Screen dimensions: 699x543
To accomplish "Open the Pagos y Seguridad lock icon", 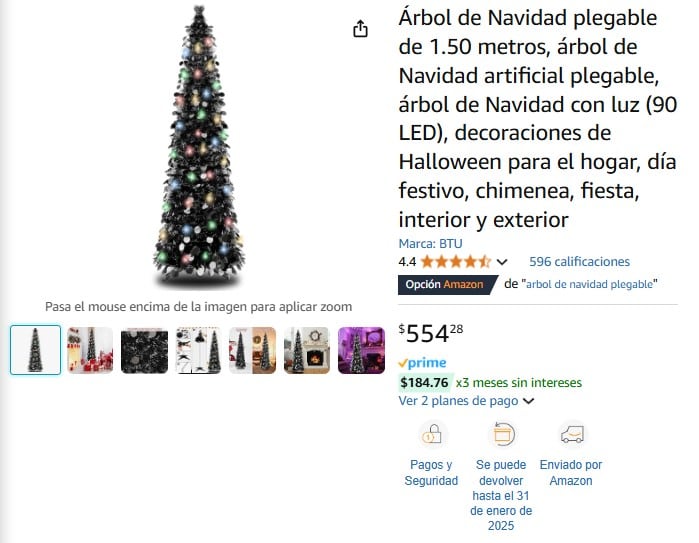I will click(x=432, y=434).
